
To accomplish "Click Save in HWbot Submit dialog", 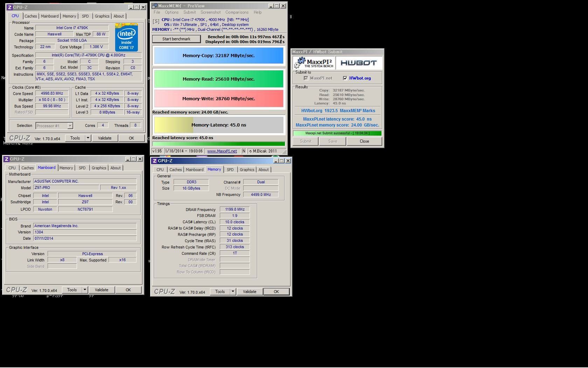I will pos(333,141).
